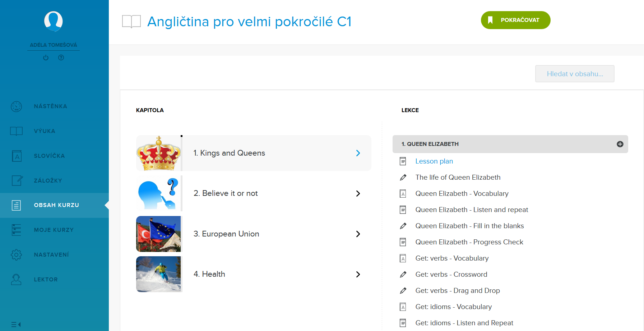Viewport: 644px width, 331px height.
Task: Open Get: verbs - Crossword exercise
Action: pos(451,275)
